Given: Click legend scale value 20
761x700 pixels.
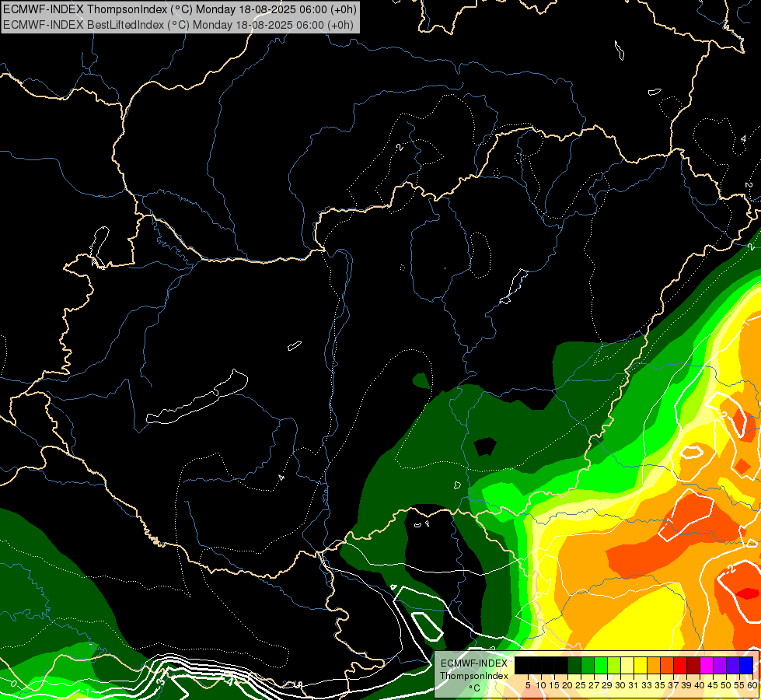Looking at the screenshot, I should (567, 685).
